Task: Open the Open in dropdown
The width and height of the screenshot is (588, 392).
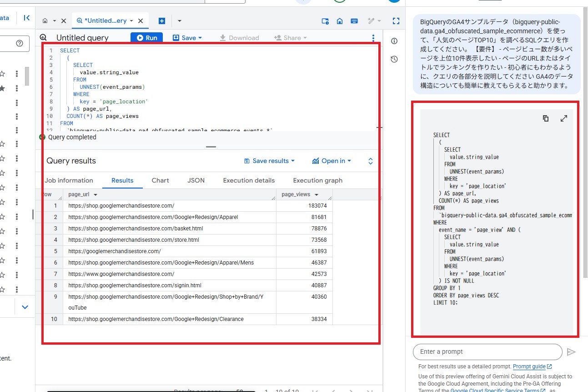Action: (332, 161)
